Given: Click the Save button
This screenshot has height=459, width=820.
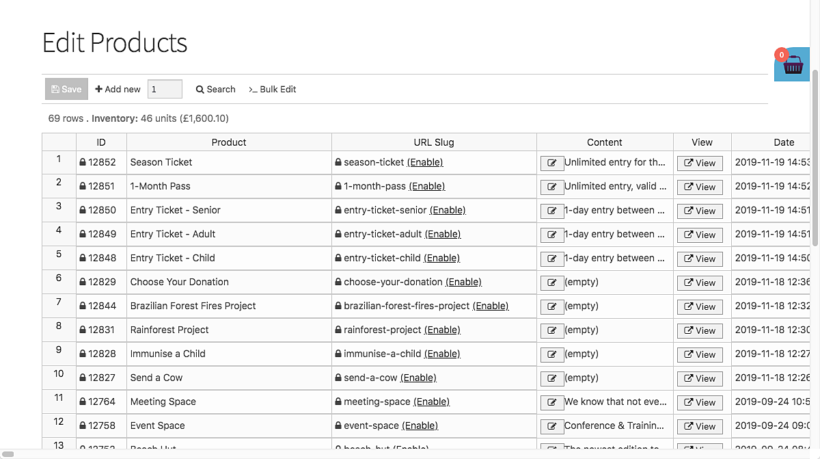Looking at the screenshot, I should [66, 89].
